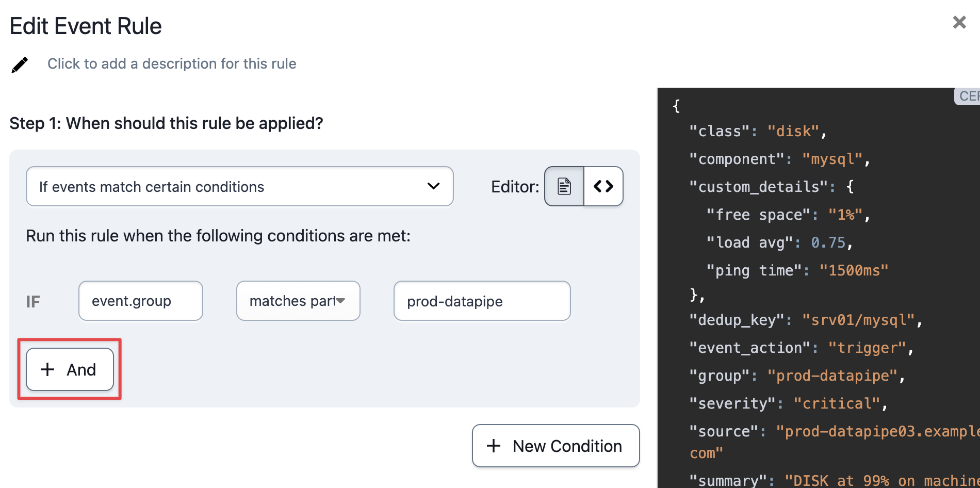The width and height of the screenshot is (980, 488).
Task: Click the "mysql" component value
Action: click(831, 159)
